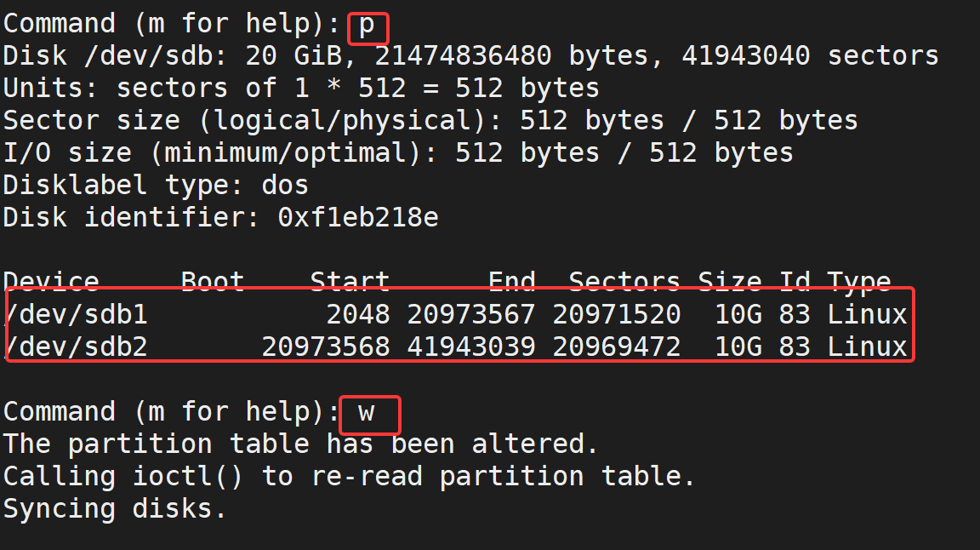The width and height of the screenshot is (980, 550).
Task: Click the Linux type of sdb2
Action: coord(867,347)
